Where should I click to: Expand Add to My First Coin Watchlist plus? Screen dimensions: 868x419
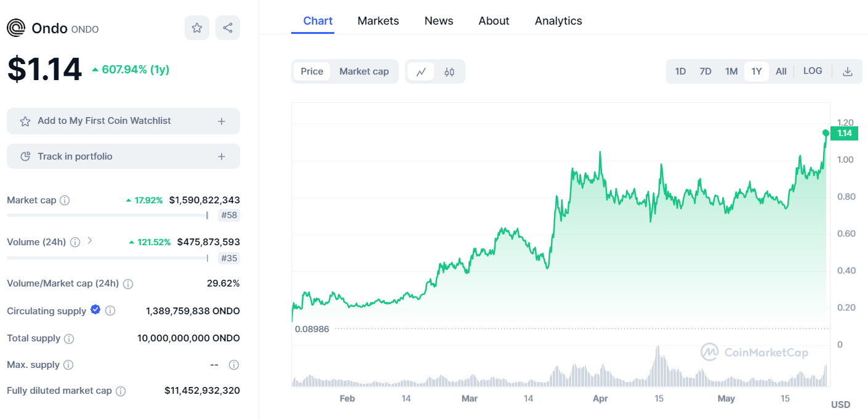[222, 121]
